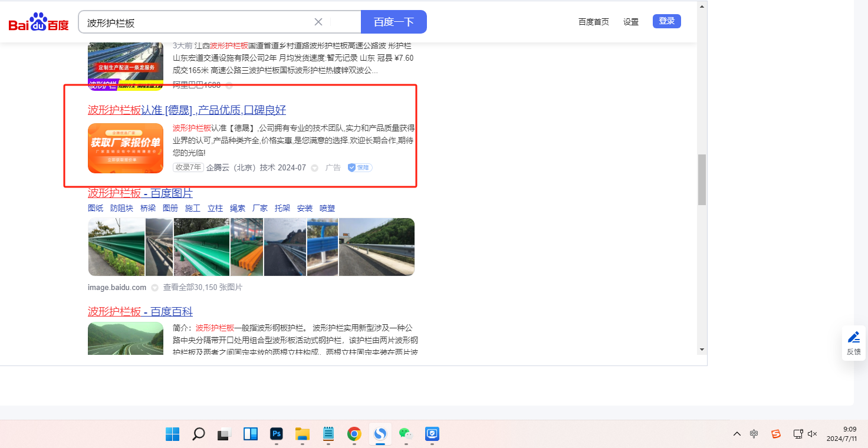
Task: Open Photoshop from the taskbar
Action: click(276, 434)
